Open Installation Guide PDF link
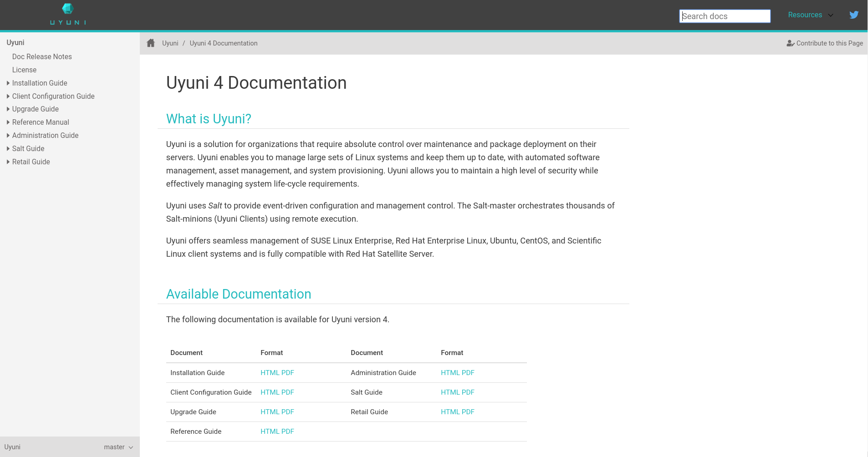The height and width of the screenshot is (457, 868). (288, 373)
